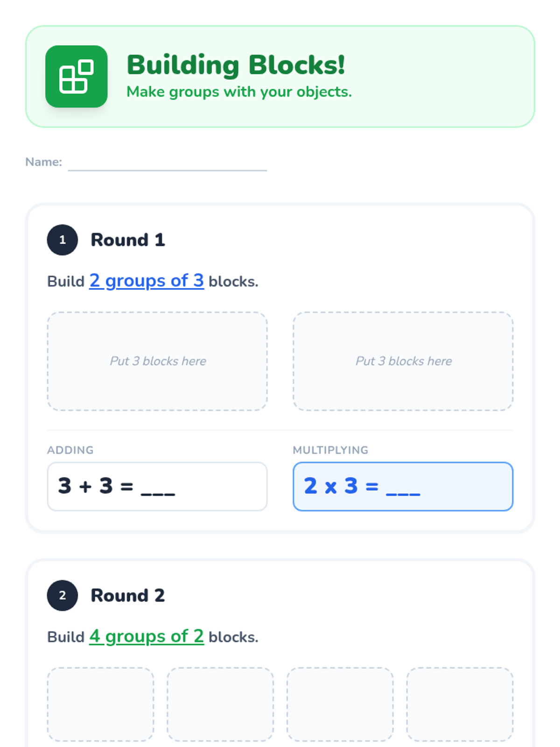Click the Name input line
Viewport: 560px width, 747px height.
(x=167, y=163)
